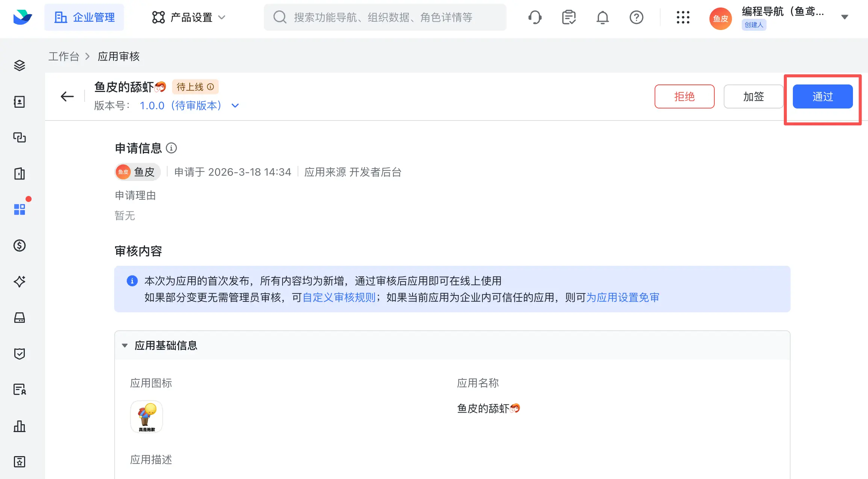Select sidebar workbench grid icon with red dot
868x479 pixels.
[20, 209]
